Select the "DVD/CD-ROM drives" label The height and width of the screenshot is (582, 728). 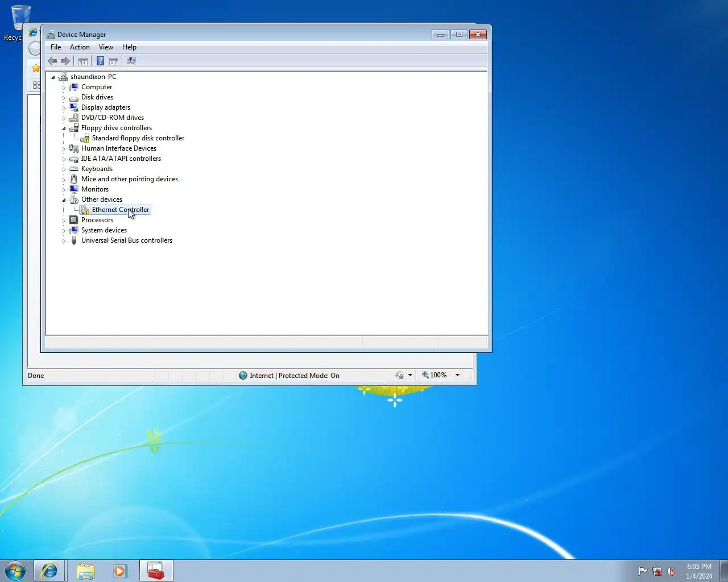tap(113, 118)
